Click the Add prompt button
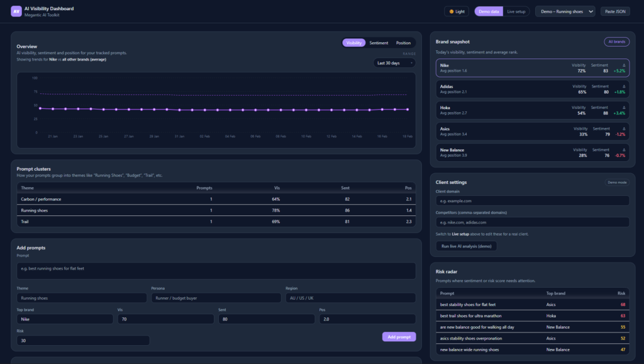This screenshot has height=364, width=644. click(x=399, y=337)
